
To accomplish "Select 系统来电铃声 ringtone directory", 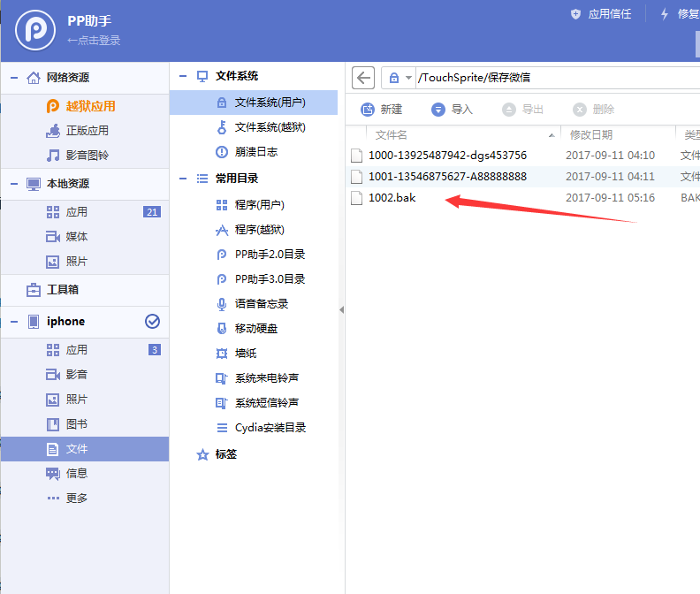I will coord(266,378).
